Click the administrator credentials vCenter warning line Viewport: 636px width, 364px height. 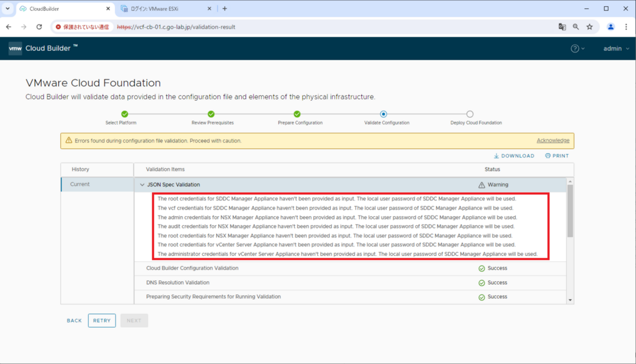[x=347, y=254]
